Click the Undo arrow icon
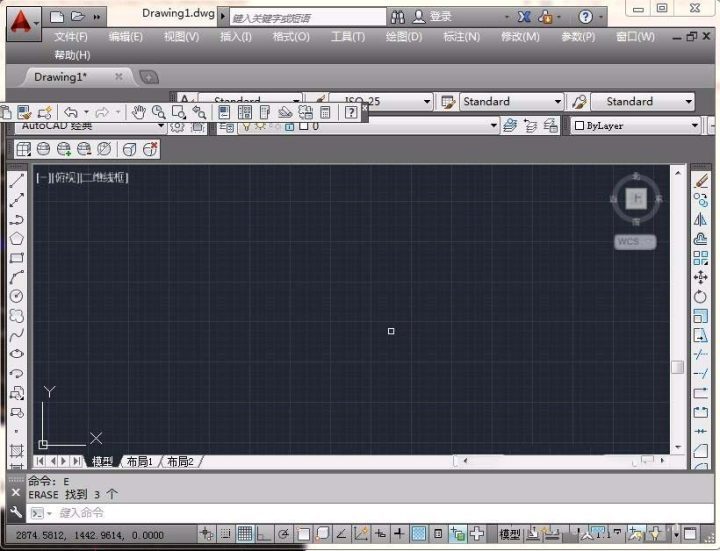The height and width of the screenshot is (551, 720). (71, 112)
